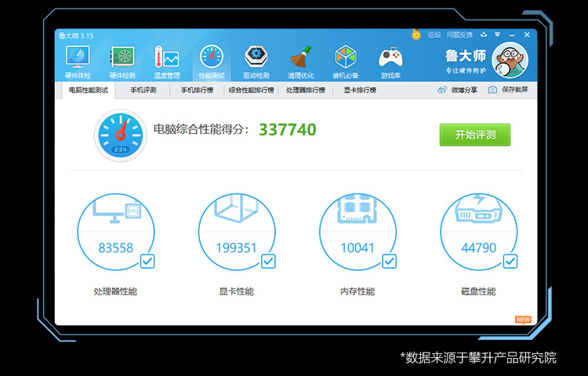
Task: Switch to the 处理器排行榜 tab
Action: [306, 90]
